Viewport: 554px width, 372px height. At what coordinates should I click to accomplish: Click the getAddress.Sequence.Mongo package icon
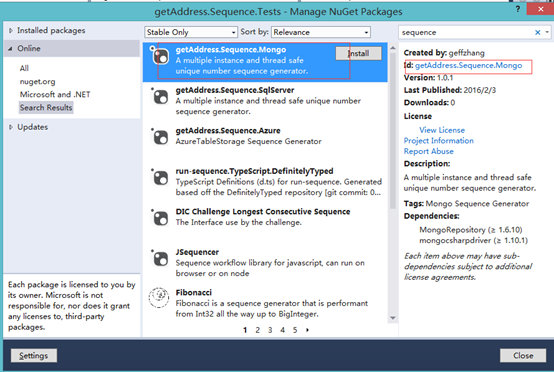pyautogui.click(x=160, y=55)
